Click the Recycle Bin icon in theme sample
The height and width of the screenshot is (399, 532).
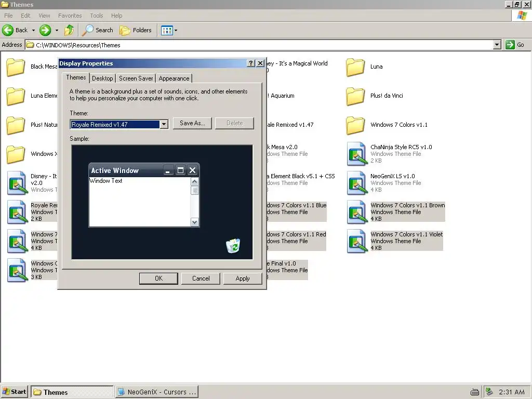[233, 246]
